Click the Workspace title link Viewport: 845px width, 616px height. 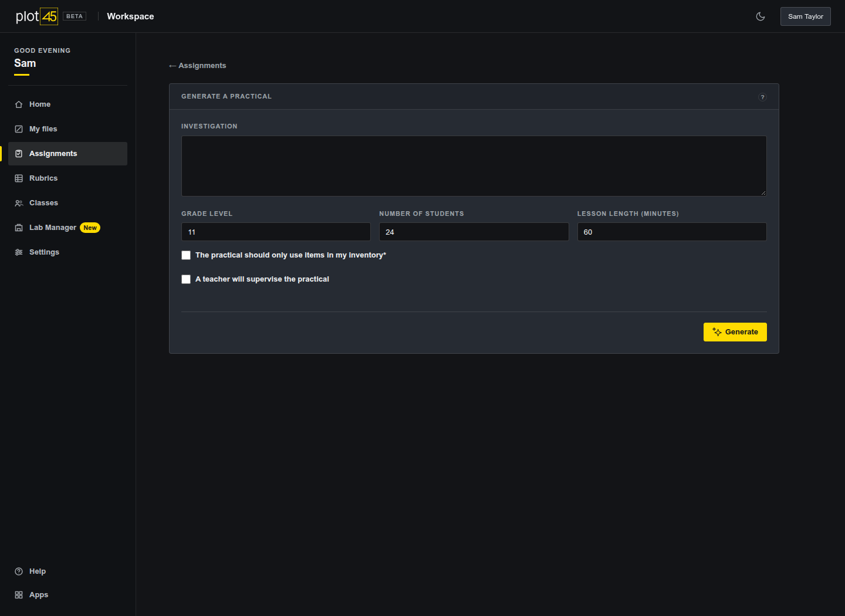pyautogui.click(x=130, y=16)
